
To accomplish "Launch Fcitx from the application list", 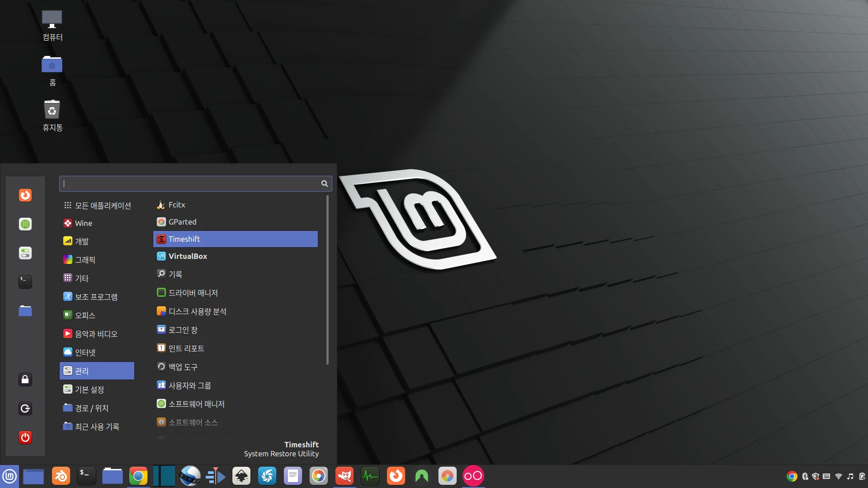I will point(236,205).
